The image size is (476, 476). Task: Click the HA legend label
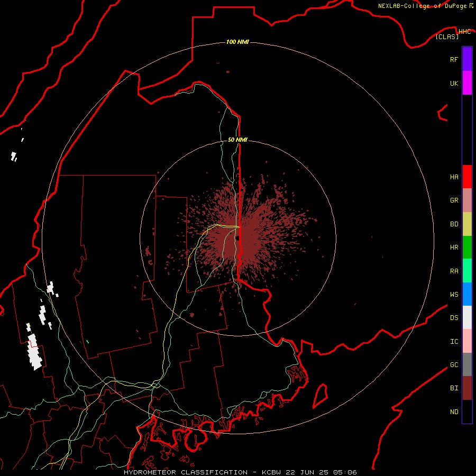pos(454,177)
